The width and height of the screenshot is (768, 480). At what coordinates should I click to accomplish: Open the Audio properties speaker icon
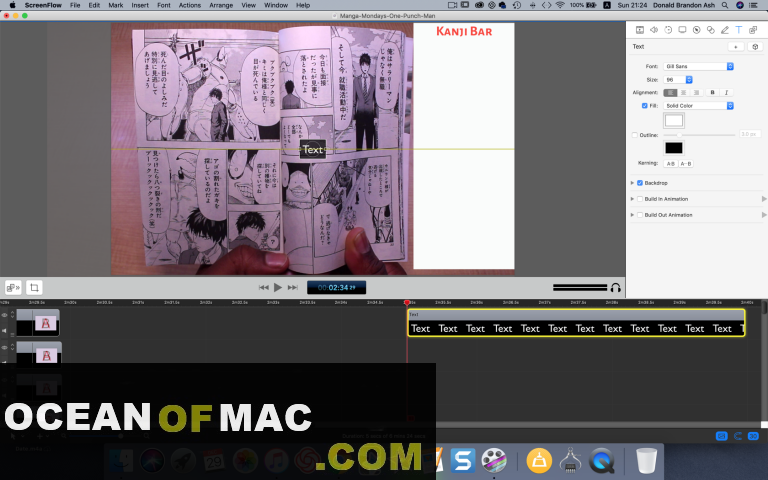click(x=654, y=30)
